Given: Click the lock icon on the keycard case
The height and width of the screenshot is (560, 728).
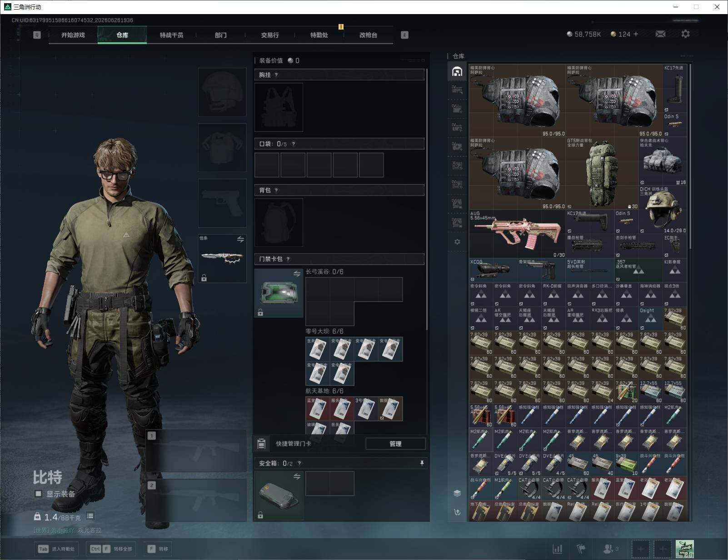Looking at the screenshot, I should [260, 312].
